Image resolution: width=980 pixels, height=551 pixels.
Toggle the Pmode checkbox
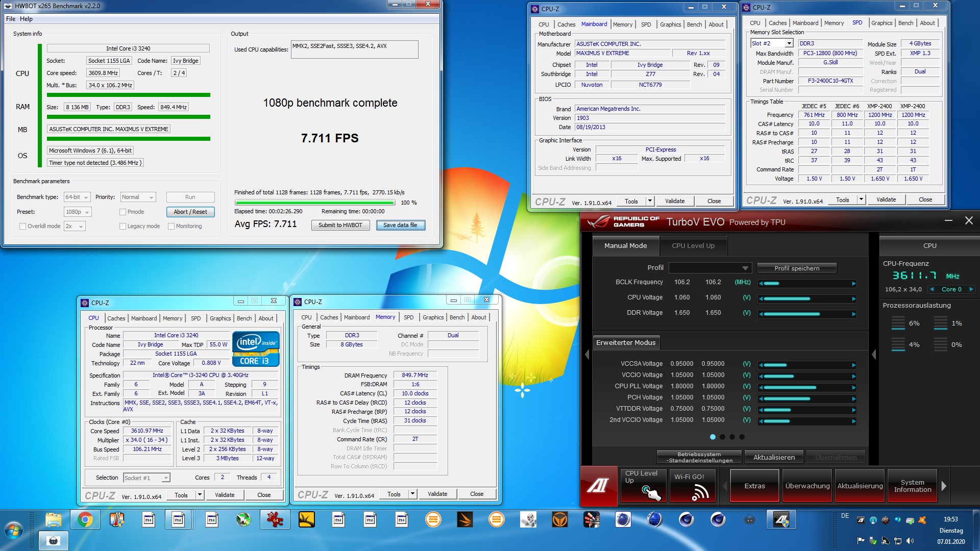click(122, 212)
